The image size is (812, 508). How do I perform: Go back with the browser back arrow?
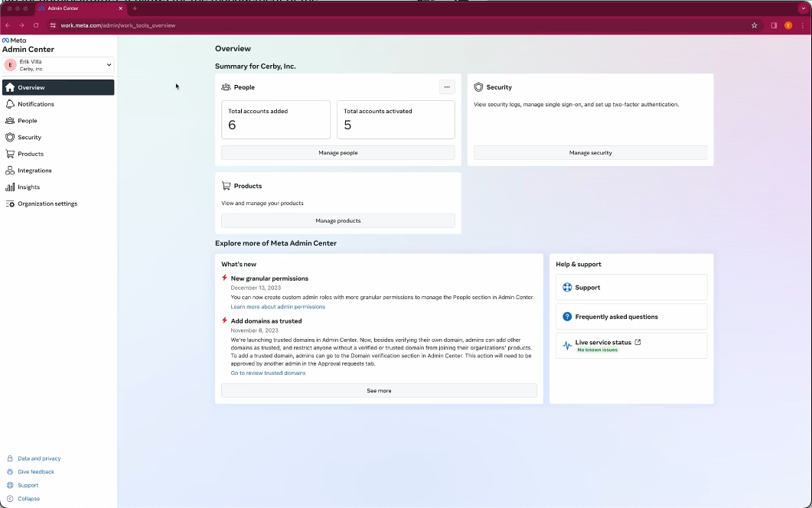coord(8,25)
